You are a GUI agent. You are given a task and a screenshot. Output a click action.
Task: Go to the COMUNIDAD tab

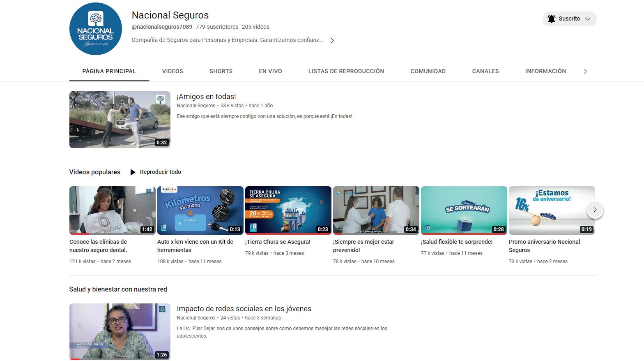(428, 71)
